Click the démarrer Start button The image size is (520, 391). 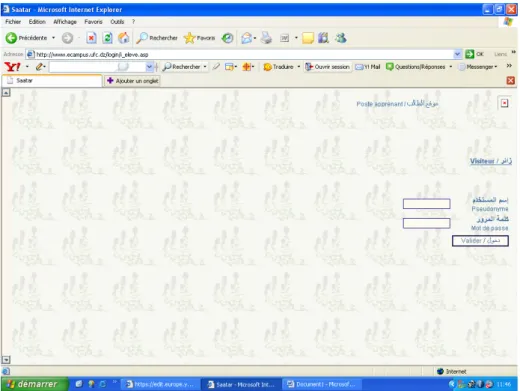tap(34, 384)
